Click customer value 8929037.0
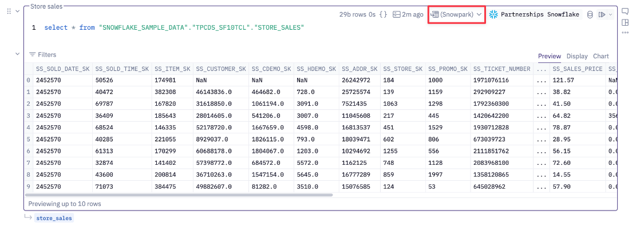 click(212, 139)
